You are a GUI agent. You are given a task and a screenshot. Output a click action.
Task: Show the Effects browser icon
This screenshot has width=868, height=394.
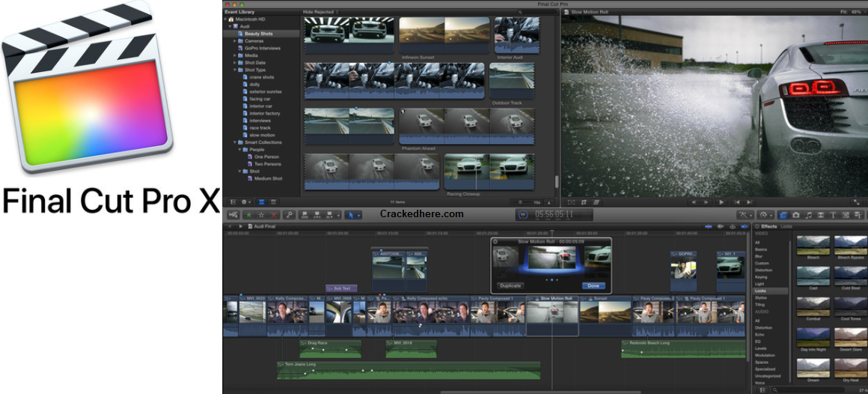point(783,215)
